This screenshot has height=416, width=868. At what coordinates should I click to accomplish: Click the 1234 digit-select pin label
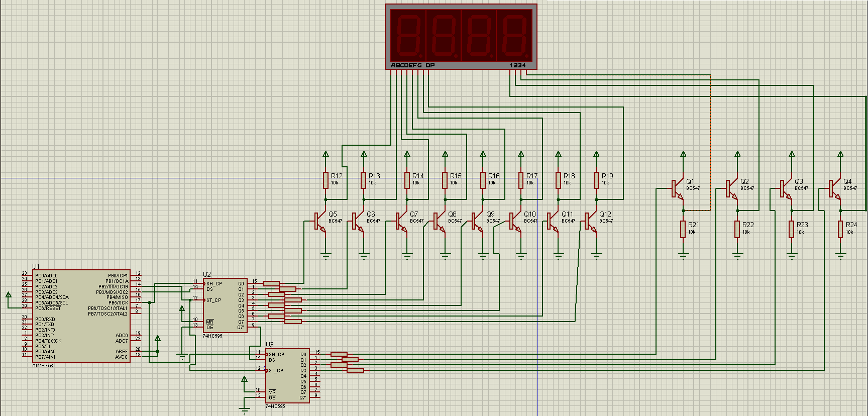click(518, 65)
